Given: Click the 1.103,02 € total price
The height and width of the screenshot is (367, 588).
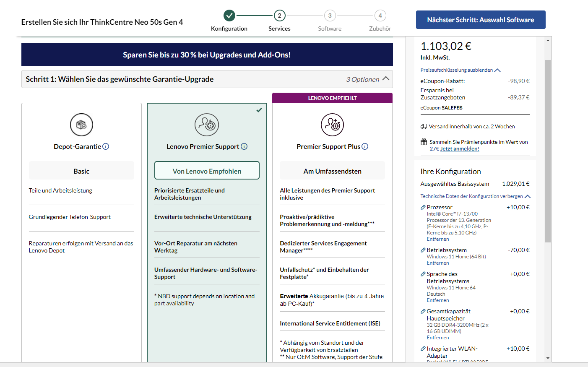Looking at the screenshot, I should [446, 46].
